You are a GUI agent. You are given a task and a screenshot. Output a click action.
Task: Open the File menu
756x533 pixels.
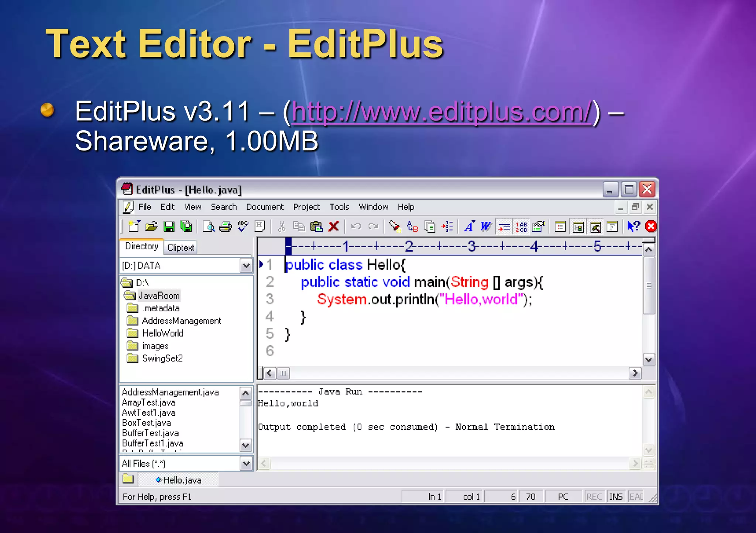click(x=145, y=207)
